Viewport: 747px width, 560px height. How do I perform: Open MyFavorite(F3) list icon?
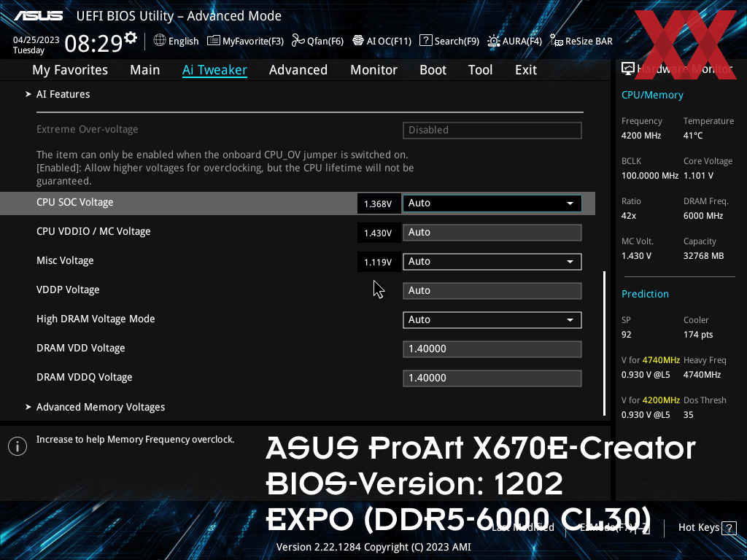(214, 41)
